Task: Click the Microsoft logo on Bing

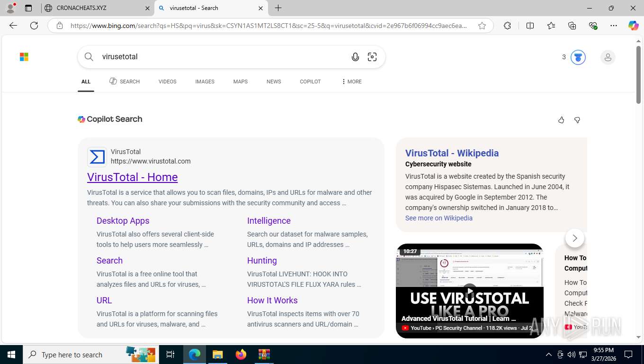Action: (24, 57)
